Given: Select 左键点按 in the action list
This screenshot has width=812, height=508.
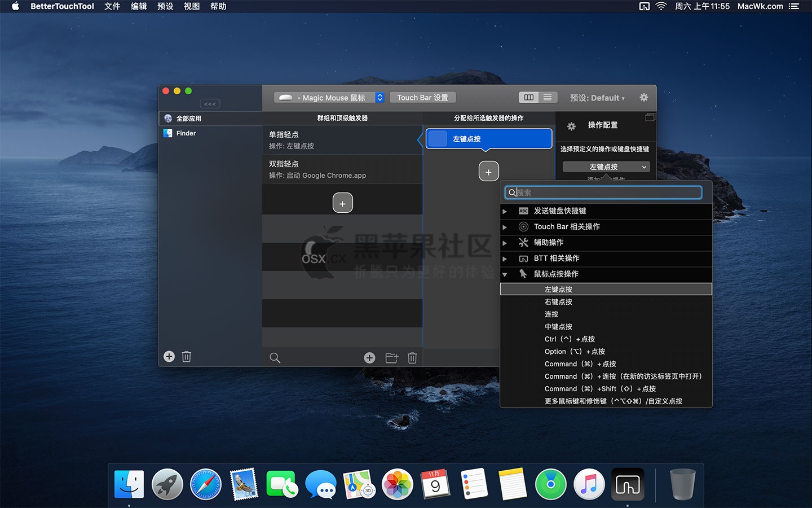Looking at the screenshot, I should 606,289.
